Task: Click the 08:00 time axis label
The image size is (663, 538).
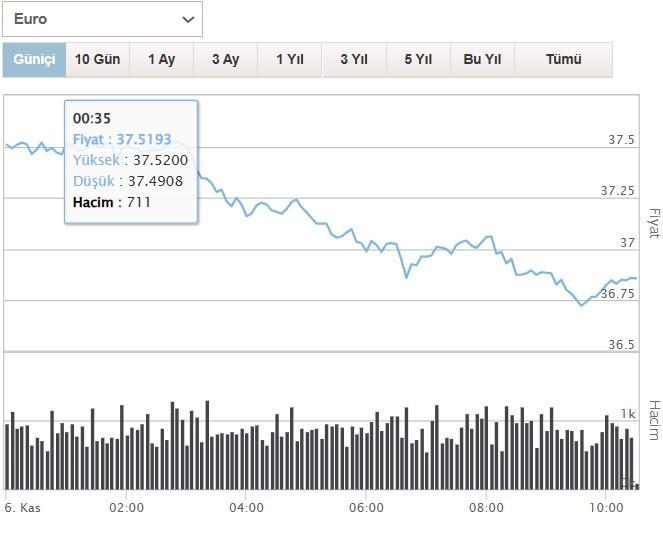Action: (x=487, y=507)
